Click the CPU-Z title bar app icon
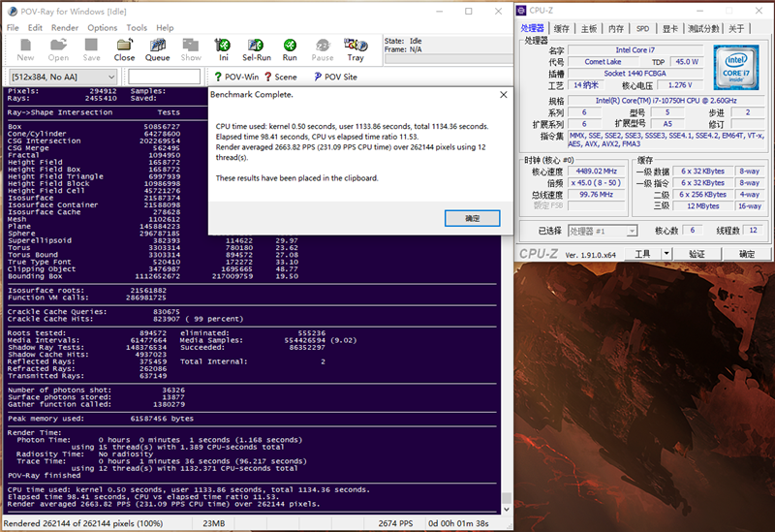The height and width of the screenshot is (532, 775). click(521, 11)
